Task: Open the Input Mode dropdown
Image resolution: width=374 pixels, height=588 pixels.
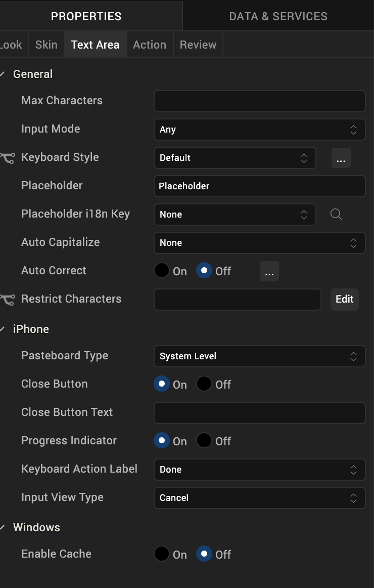Action: tap(259, 130)
